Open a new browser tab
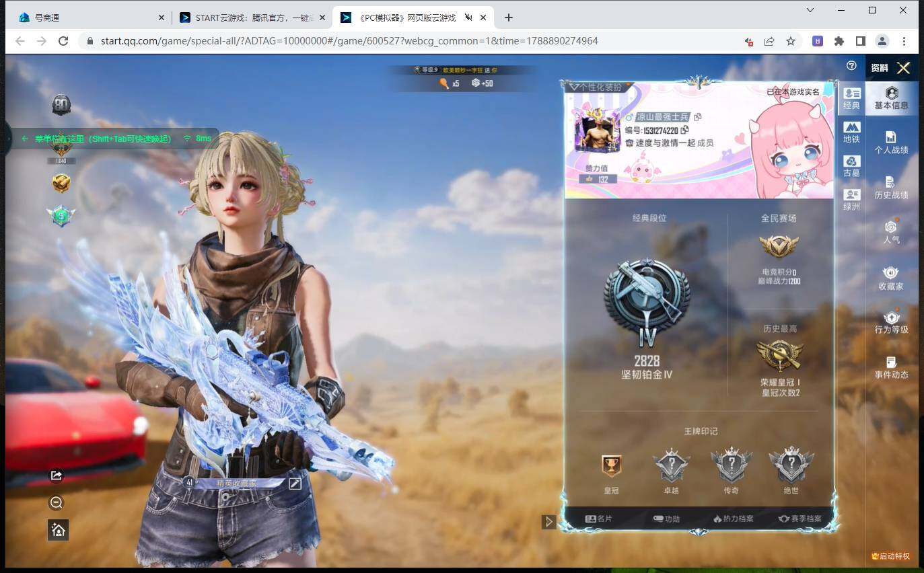Image resolution: width=924 pixels, height=573 pixels. pyautogui.click(x=509, y=17)
